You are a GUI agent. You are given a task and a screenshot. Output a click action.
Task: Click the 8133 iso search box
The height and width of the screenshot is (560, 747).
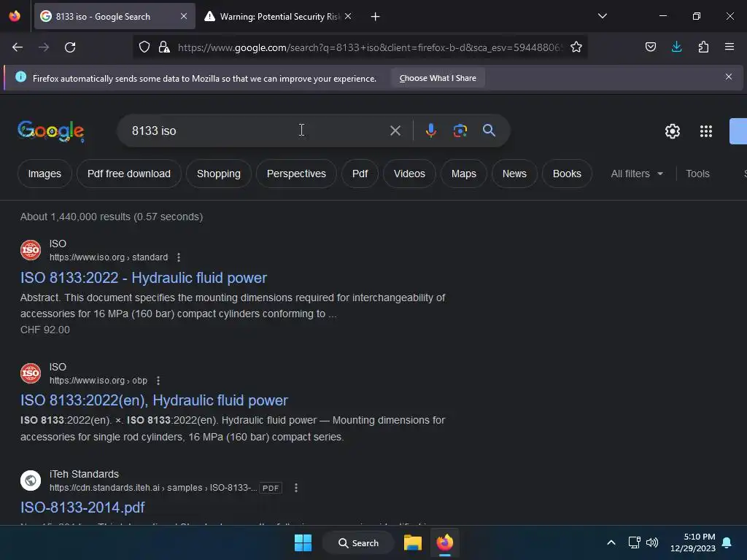tap(258, 131)
